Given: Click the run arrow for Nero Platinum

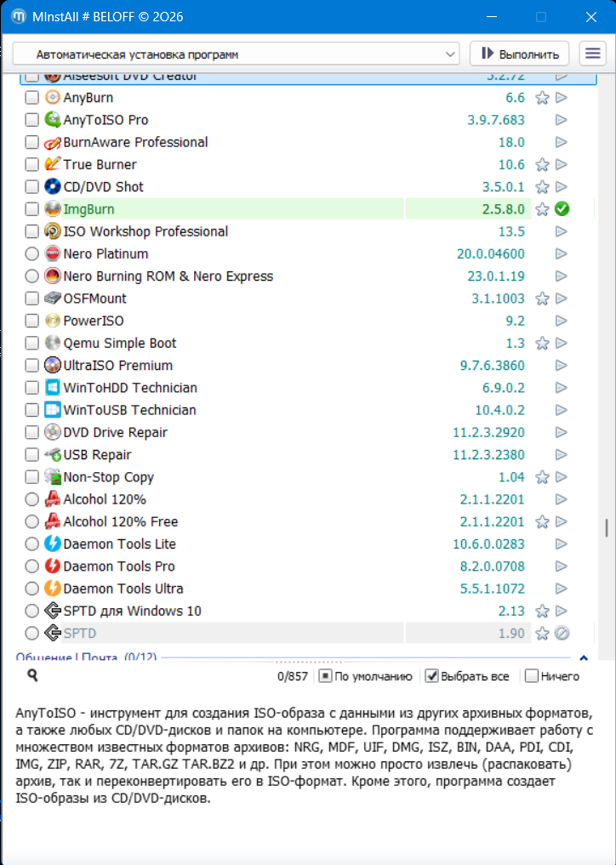Looking at the screenshot, I should click(x=562, y=253).
